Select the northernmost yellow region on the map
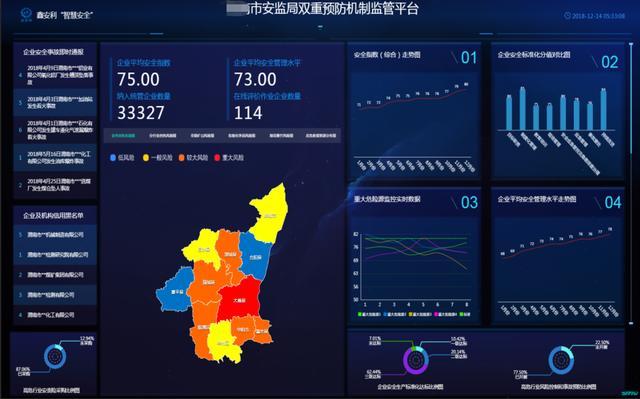The width and height of the screenshot is (640, 399). coord(269,214)
